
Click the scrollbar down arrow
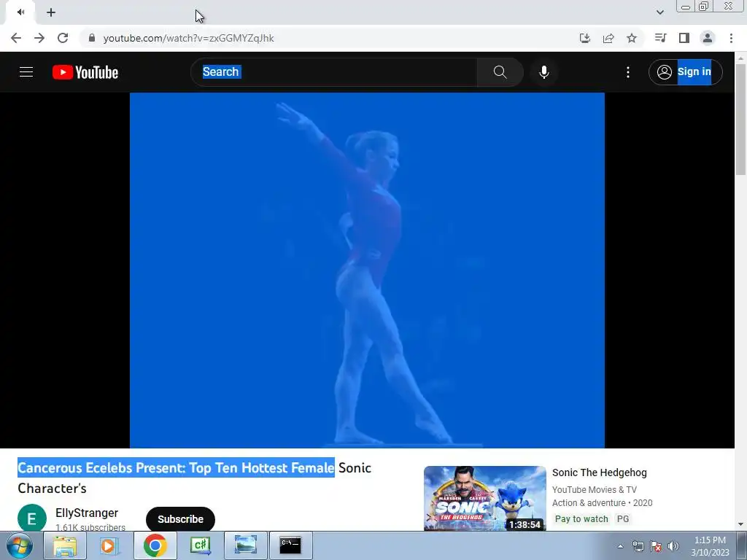(740, 524)
